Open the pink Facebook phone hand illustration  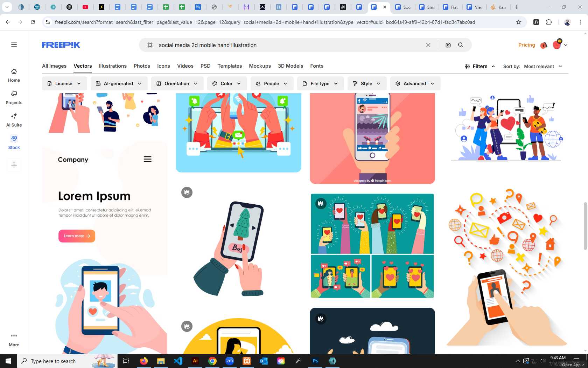[372, 138]
